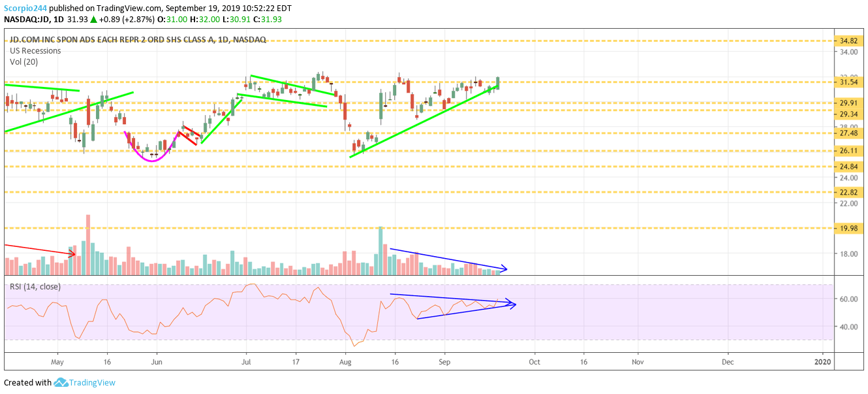Click the 26.11 price level label
This screenshot has width=868, height=394.
click(x=848, y=151)
